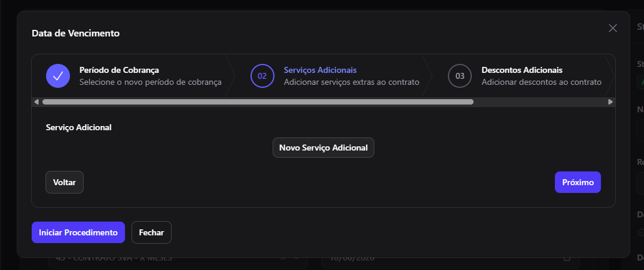644x270 pixels.
Task: Select the 02 step number circle
Action: click(262, 76)
